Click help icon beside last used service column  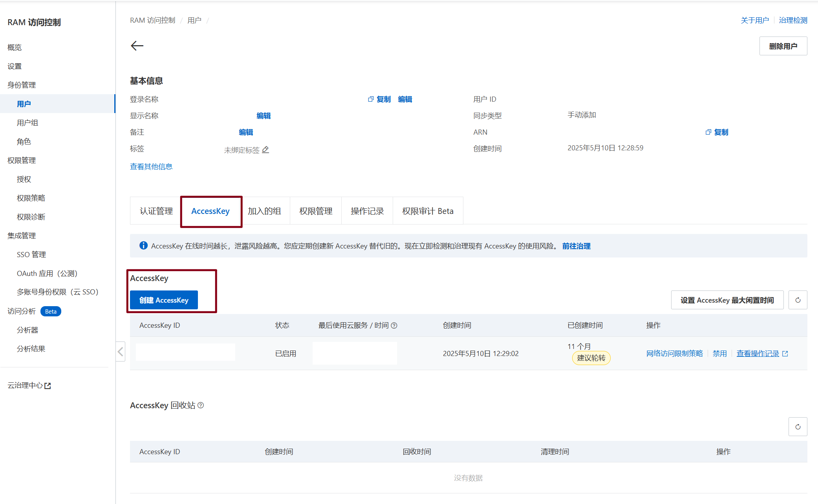tap(394, 325)
